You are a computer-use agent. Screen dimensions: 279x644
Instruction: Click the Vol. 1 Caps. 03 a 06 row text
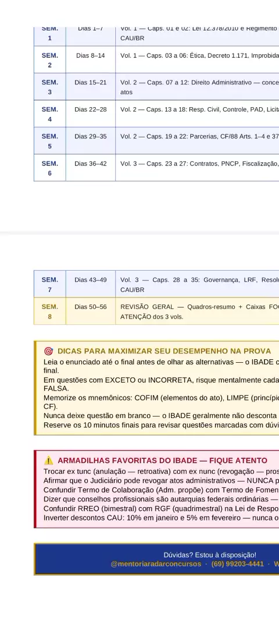point(199,55)
